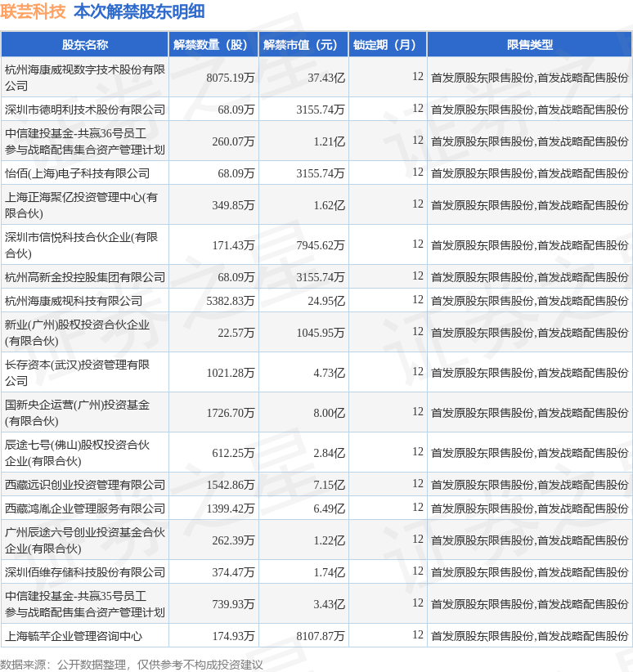Click 西藏远识创业投资管理有限公司 row name
Image resolution: width=633 pixels, height=672 pixels.
point(85,485)
